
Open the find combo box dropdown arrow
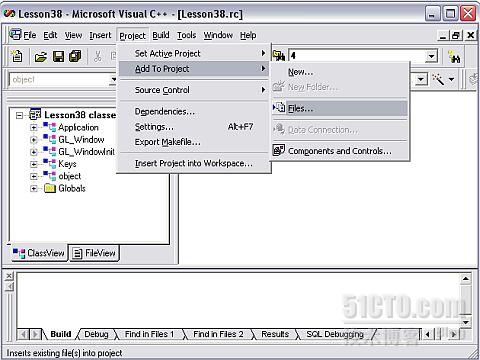tap(431, 56)
